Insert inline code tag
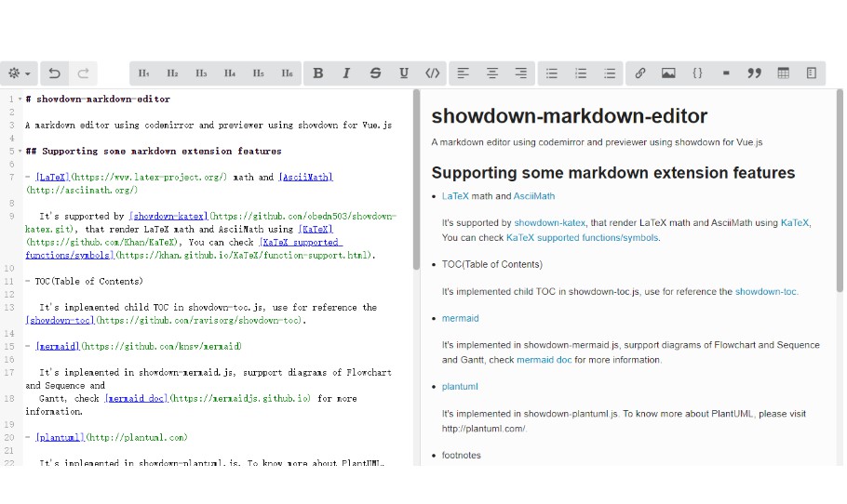Image resolution: width=847 pixels, height=504 pixels. point(433,73)
